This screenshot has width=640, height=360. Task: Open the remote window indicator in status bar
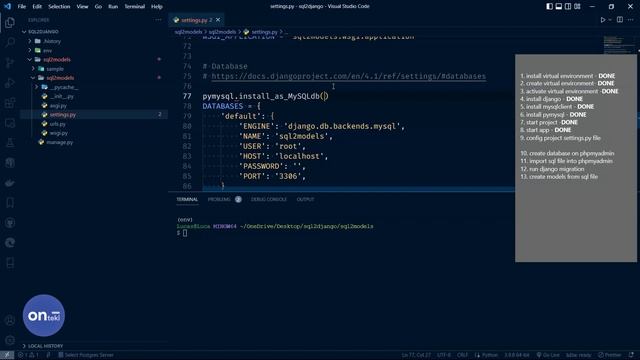click(x=7, y=355)
